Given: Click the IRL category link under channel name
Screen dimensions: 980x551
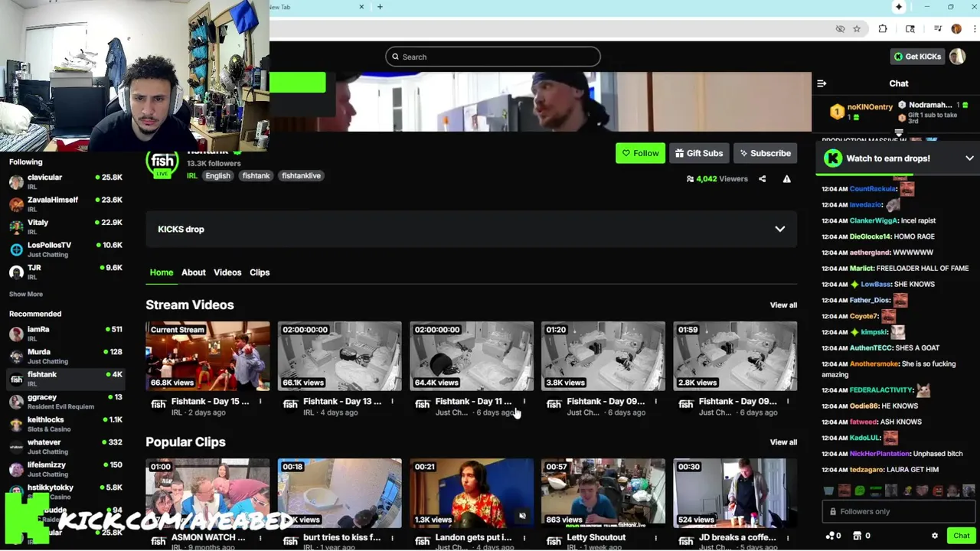Looking at the screenshot, I should tap(192, 176).
